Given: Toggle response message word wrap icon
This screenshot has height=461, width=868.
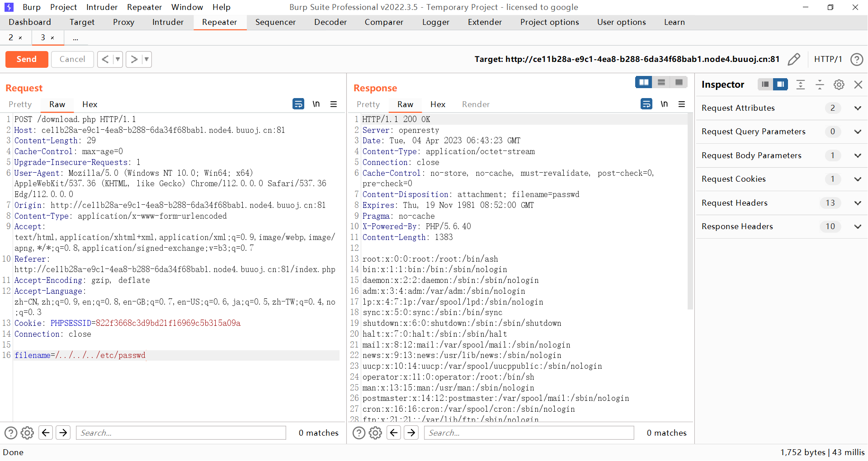Looking at the screenshot, I should 646,104.
